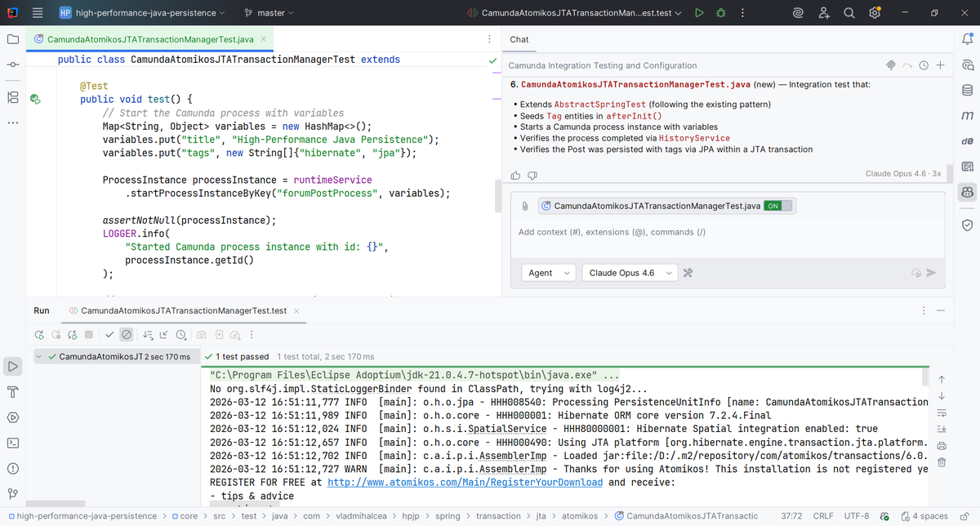Image resolution: width=980 pixels, height=526 pixels.
Task: Select the Chat tab
Action: (519, 39)
